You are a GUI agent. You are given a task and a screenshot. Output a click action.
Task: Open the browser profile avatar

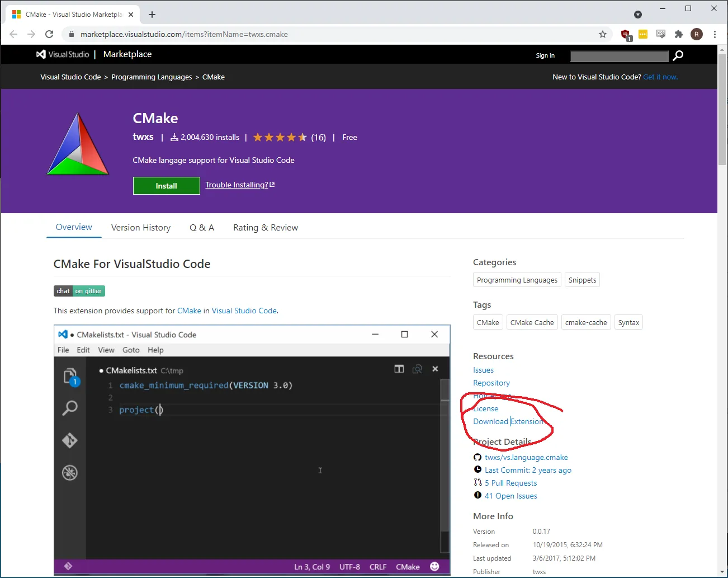[x=697, y=34]
